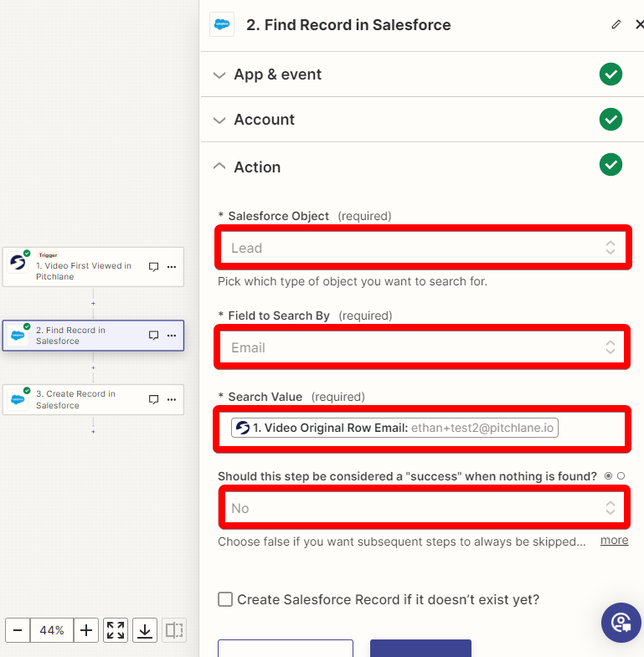
Task: Click the 'Pick which type of object' help text
Action: [x=353, y=281]
